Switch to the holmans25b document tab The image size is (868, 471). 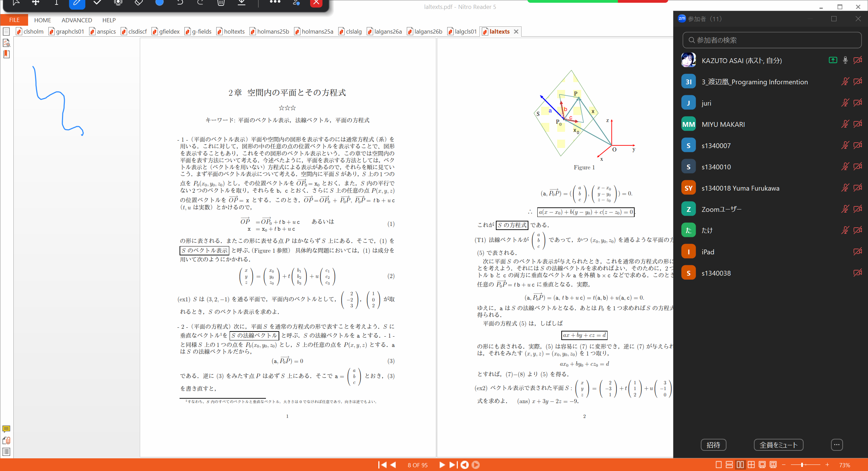[270, 32]
